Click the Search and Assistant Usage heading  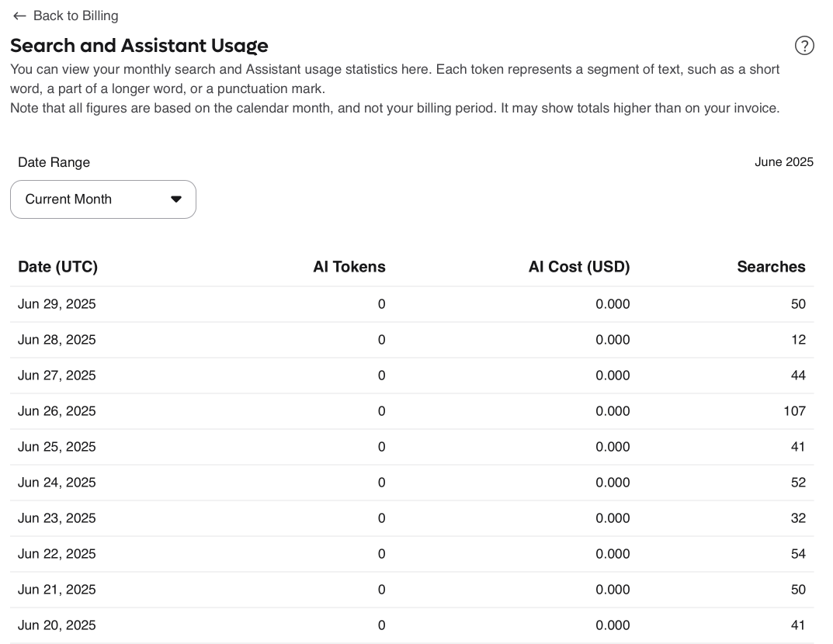click(139, 46)
